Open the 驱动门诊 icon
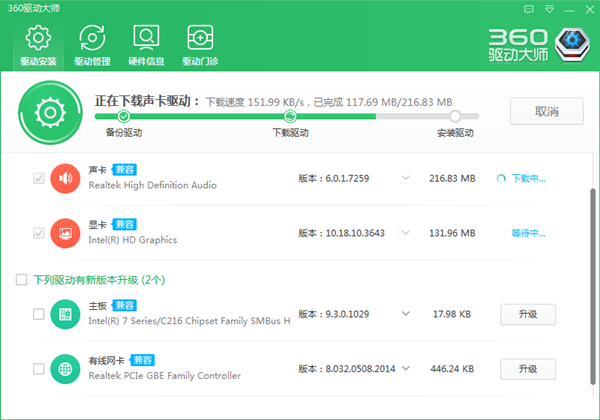 point(200,40)
